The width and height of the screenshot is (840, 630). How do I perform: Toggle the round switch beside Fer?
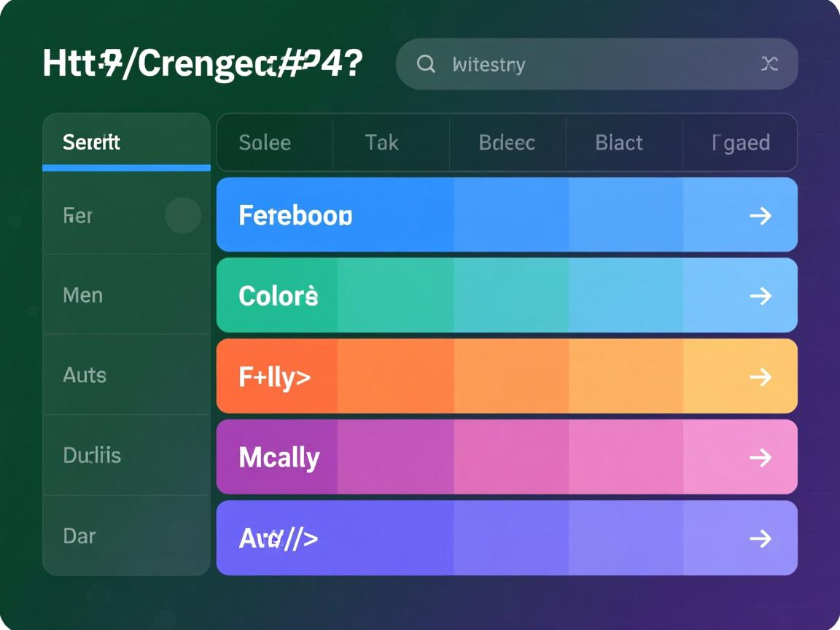[182, 215]
